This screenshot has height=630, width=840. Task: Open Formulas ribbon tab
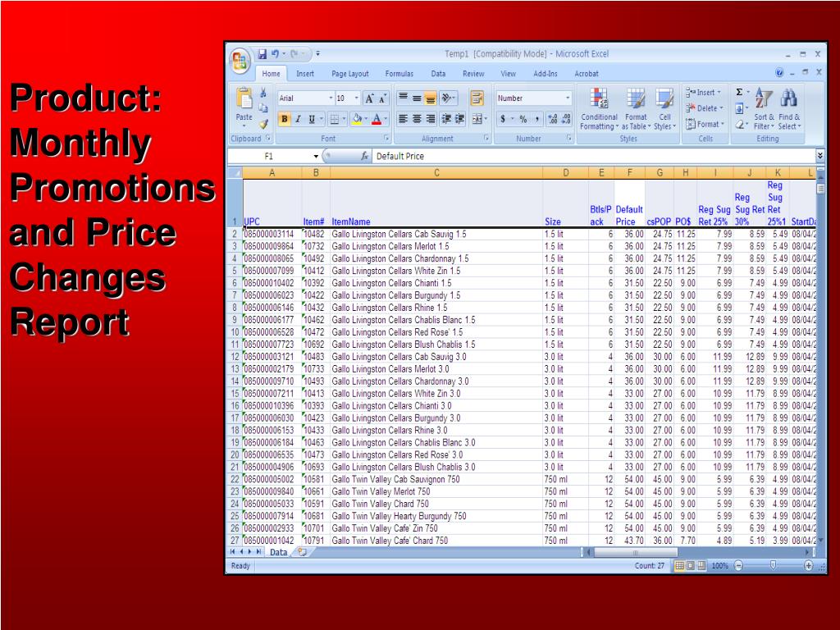[399, 74]
